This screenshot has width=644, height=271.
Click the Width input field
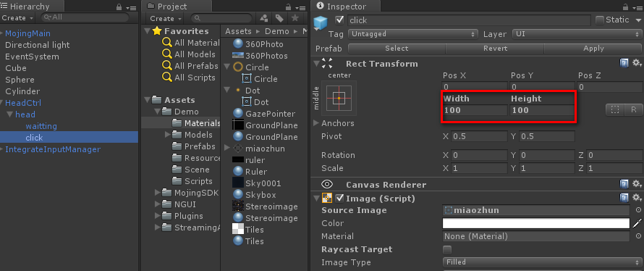[475, 110]
